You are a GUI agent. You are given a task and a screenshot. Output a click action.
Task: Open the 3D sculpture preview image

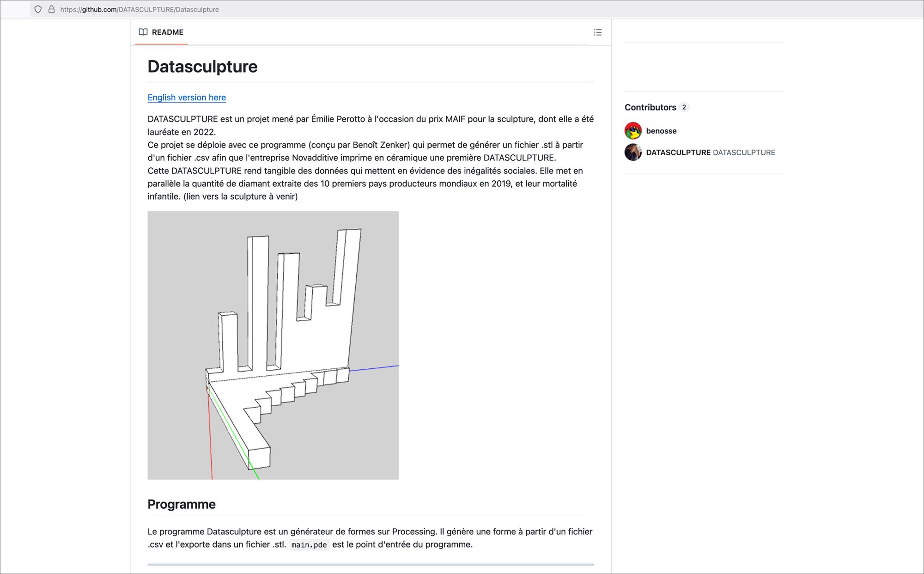click(273, 345)
